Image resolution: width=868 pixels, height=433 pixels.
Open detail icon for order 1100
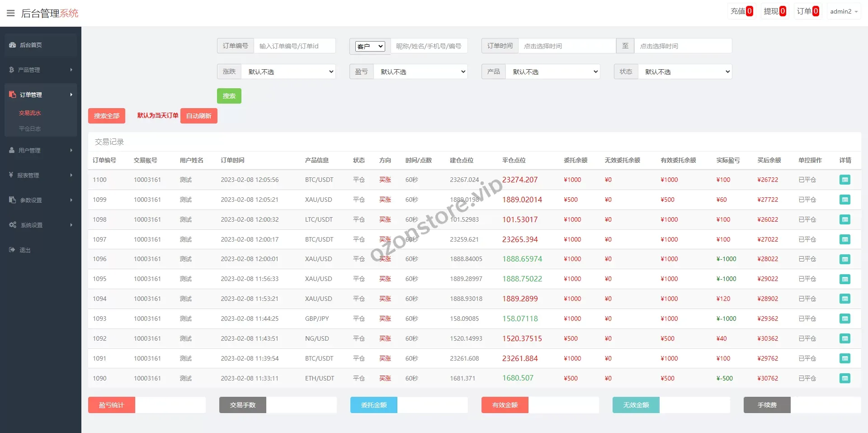tap(844, 180)
